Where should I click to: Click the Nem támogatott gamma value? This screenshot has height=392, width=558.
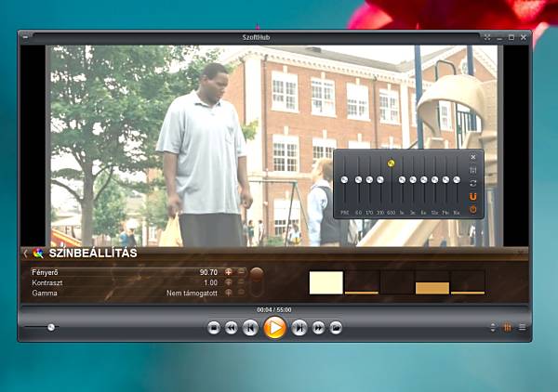pos(192,294)
